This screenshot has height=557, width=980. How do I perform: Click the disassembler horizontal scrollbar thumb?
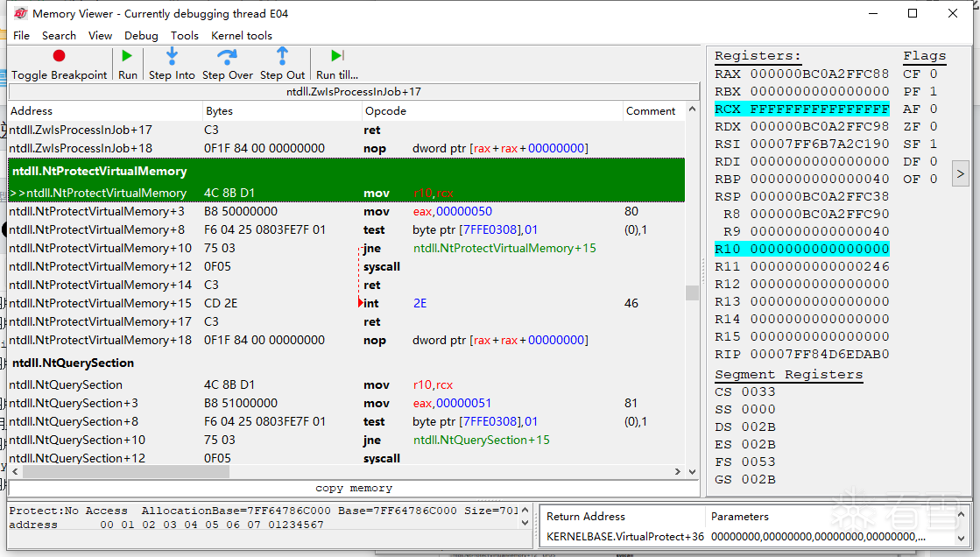126,471
